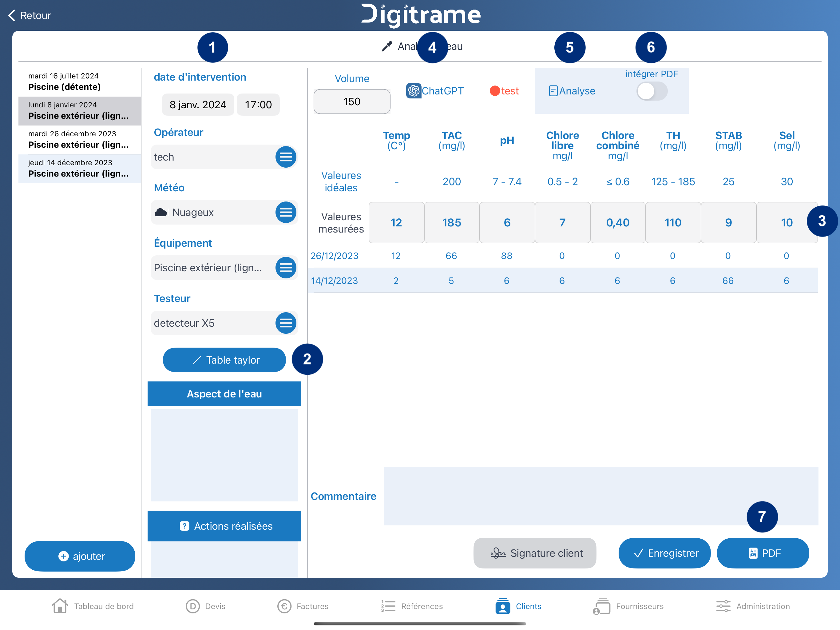Edit the measured Chlore combiné value 0,40
This screenshot has width=840, height=630.
618,223
